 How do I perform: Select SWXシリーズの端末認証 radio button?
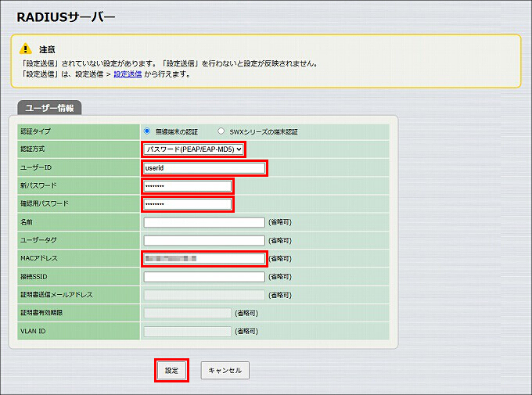tap(221, 131)
